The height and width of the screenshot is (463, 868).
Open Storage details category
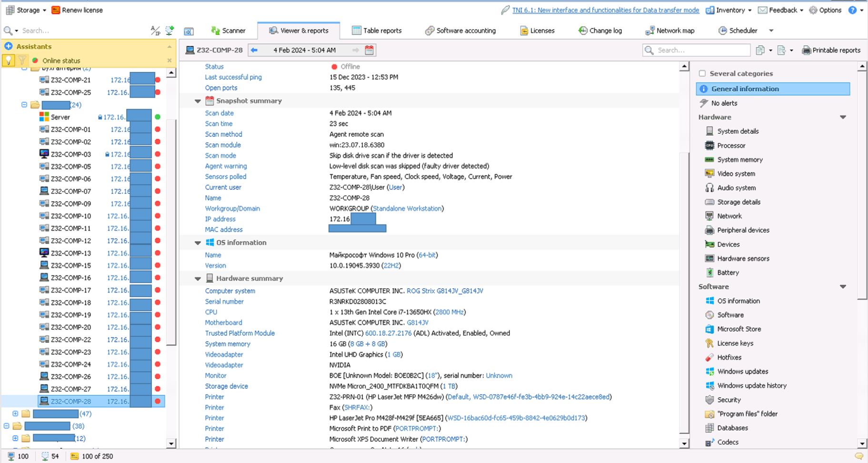[733, 202]
